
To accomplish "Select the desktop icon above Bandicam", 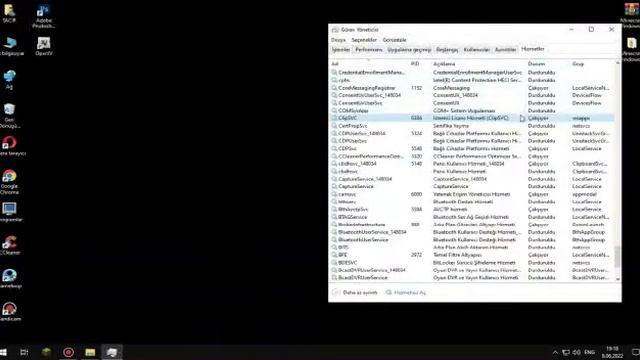I will (10, 278).
